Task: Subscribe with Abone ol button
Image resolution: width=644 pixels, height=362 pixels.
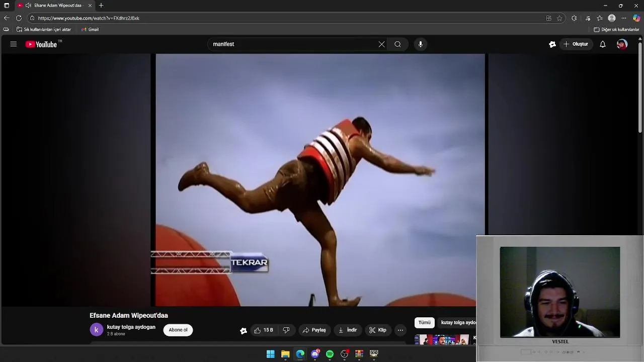Action: [x=178, y=330]
